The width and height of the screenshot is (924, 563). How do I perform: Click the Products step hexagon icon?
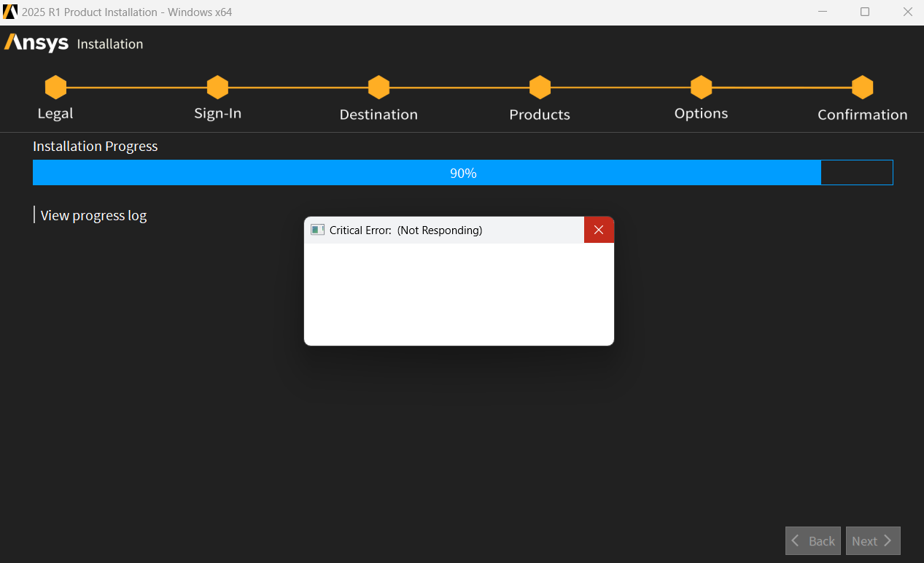(x=540, y=88)
